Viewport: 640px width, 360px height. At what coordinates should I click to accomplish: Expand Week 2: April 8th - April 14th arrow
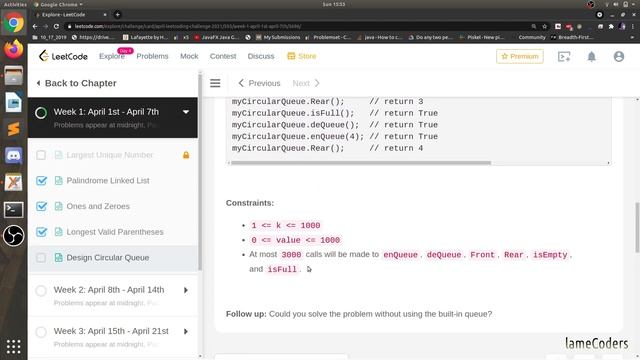186,290
